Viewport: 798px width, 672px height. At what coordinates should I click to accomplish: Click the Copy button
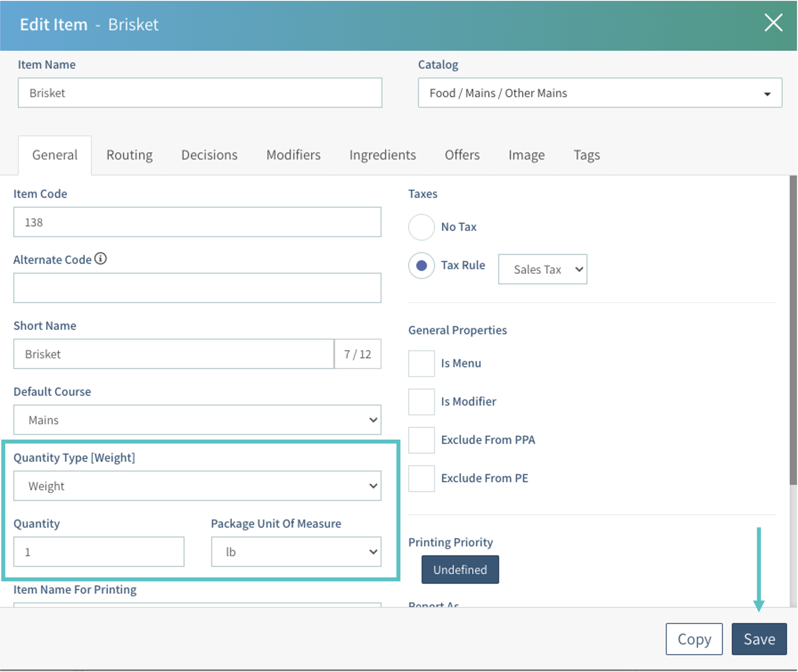click(694, 639)
